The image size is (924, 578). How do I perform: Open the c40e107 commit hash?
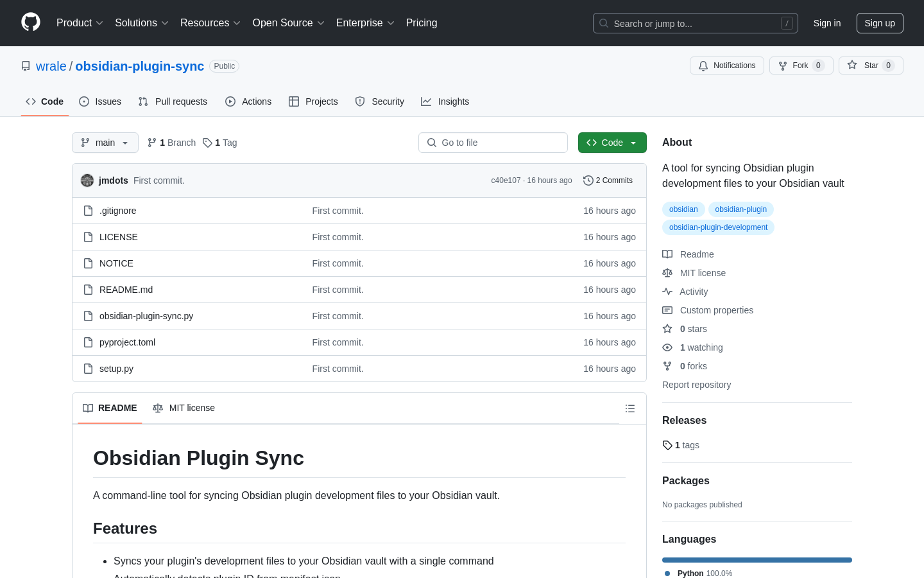click(506, 180)
